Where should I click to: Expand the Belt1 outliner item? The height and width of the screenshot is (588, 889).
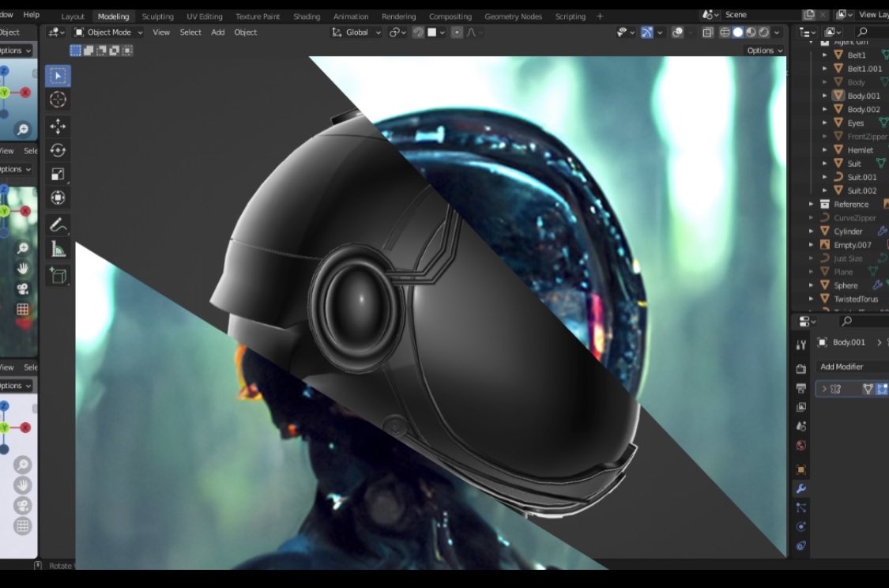click(825, 55)
